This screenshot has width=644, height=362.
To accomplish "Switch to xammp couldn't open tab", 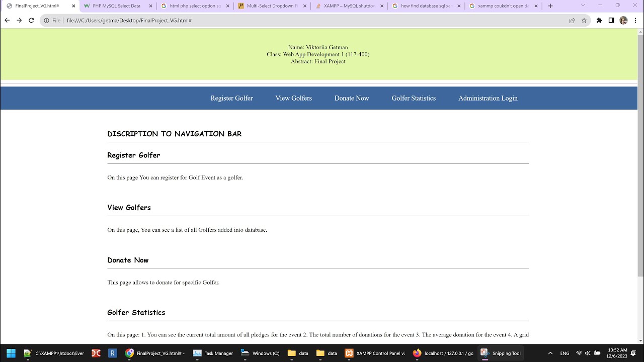I will 503,6.
